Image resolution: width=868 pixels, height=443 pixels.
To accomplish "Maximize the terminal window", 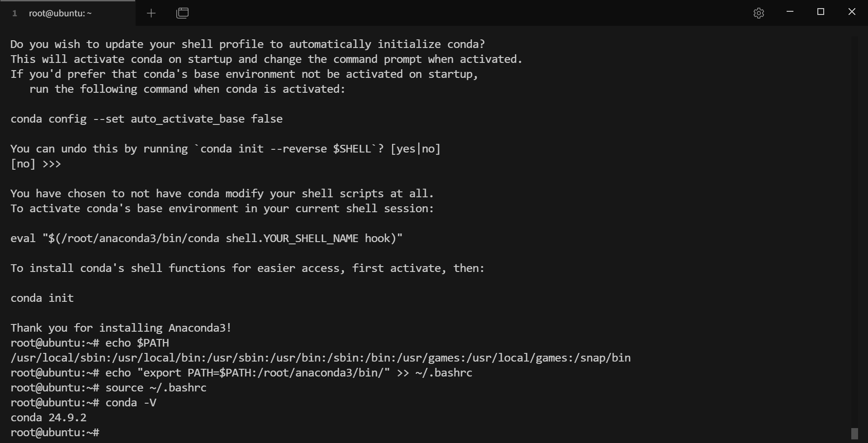I will pos(821,12).
